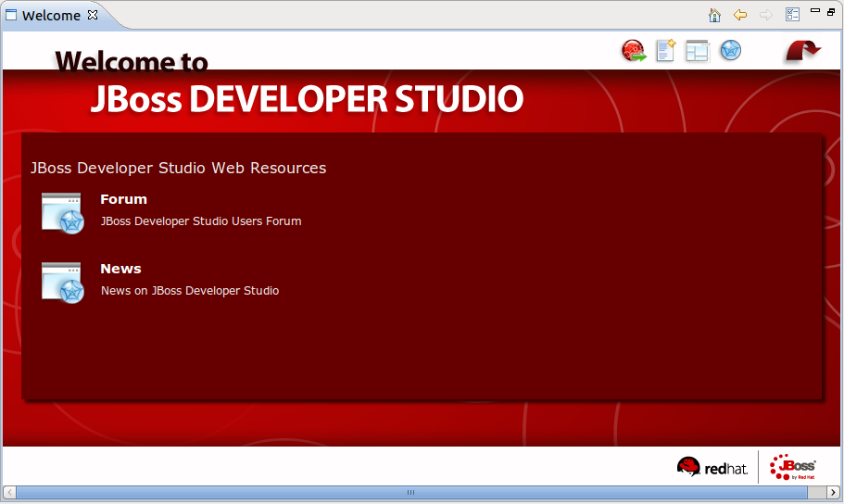
Task: Open the Create New document icon
Action: 666,51
